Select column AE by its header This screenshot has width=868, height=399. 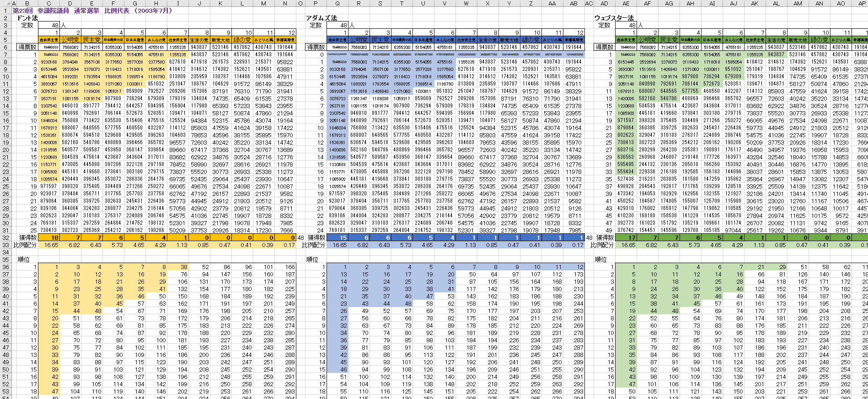pyautogui.click(x=626, y=3)
